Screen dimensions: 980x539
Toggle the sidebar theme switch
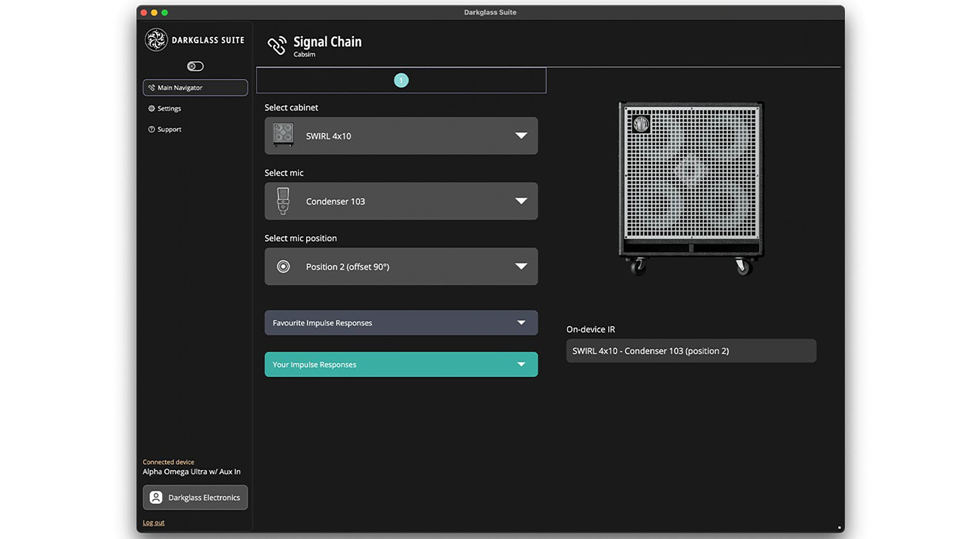point(195,66)
